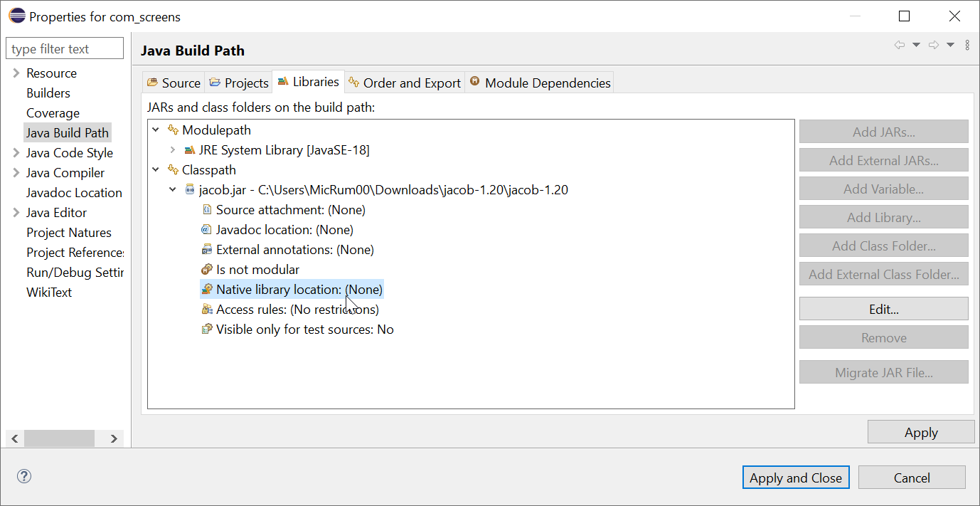Click the Javadoc location icon
The height and width of the screenshot is (506, 980).
point(207,229)
